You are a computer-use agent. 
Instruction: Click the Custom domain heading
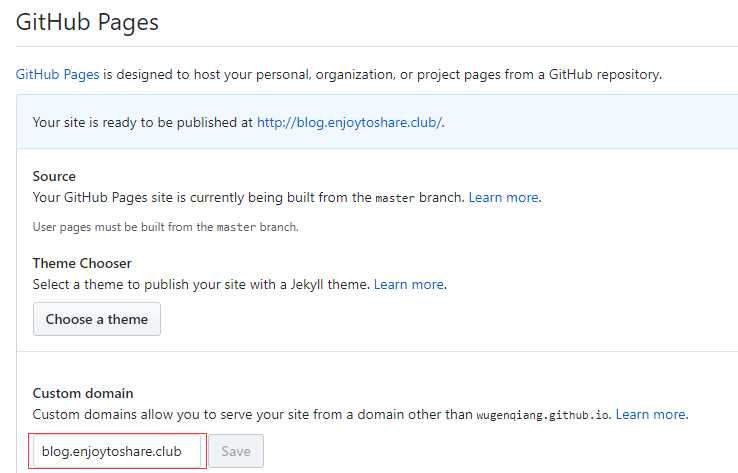(82, 393)
